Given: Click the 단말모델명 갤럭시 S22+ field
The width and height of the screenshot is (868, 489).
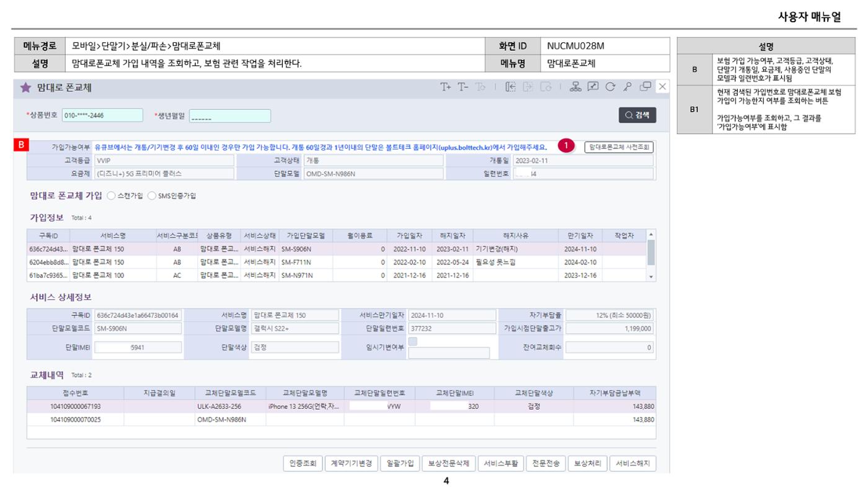Looking at the screenshot, I should 295,328.
